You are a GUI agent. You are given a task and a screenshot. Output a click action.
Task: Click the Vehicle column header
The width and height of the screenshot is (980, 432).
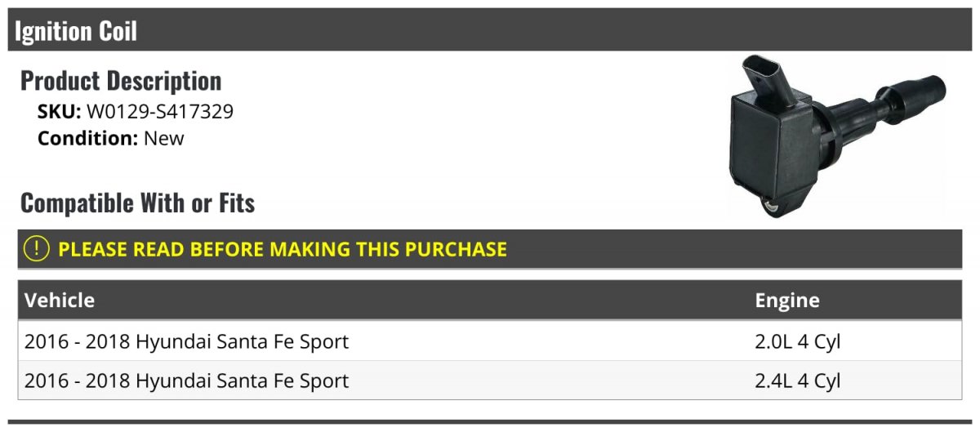coord(60,300)
